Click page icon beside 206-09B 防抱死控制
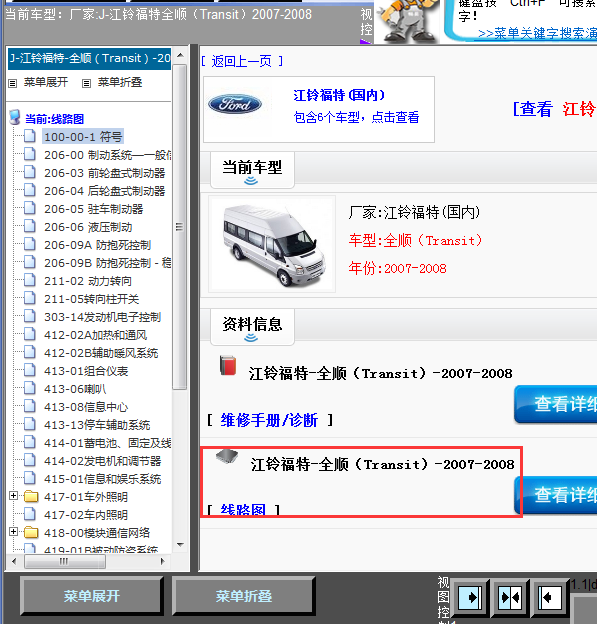Screen dimensions: 597x624 [x=30, y=262]
